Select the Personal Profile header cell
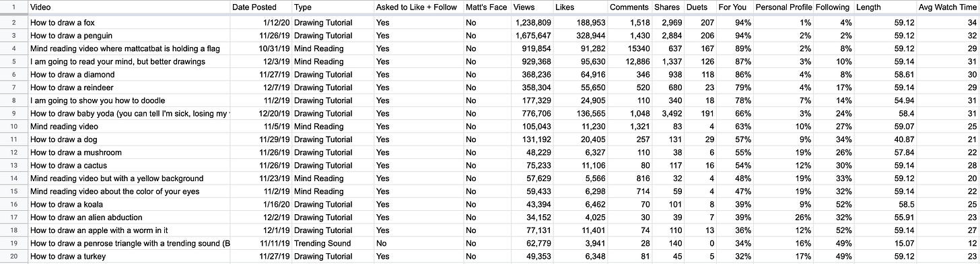This screenshot has height=264, width=980. click(x=782, y=7)
